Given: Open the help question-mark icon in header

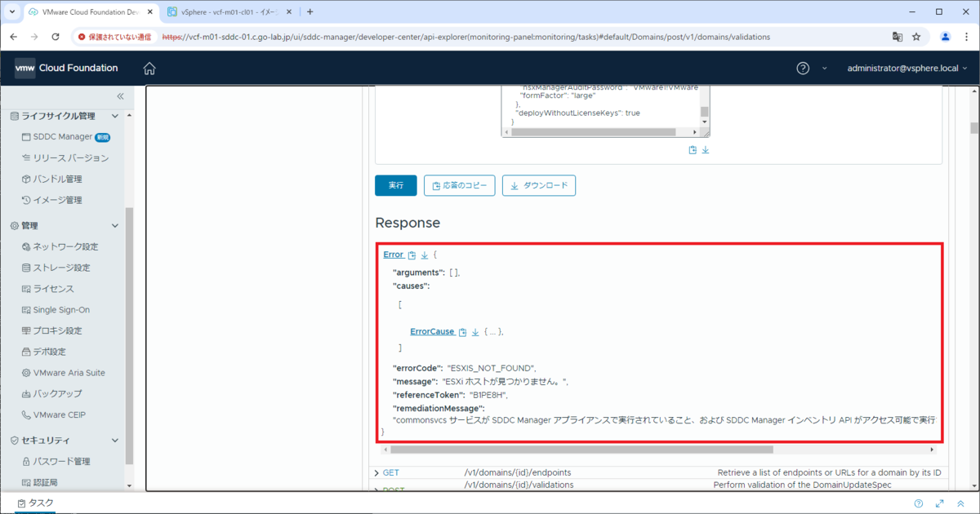Looking at the screenshot, I should point(803,68).
